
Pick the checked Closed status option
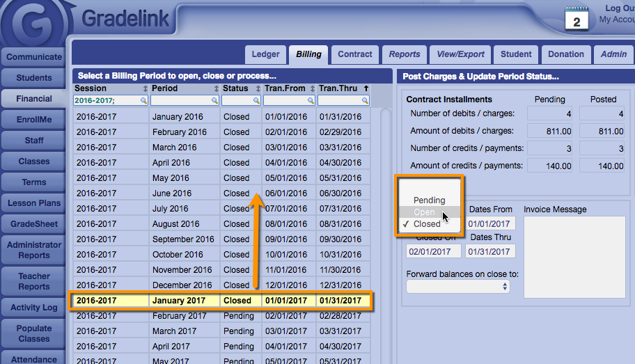427,224
